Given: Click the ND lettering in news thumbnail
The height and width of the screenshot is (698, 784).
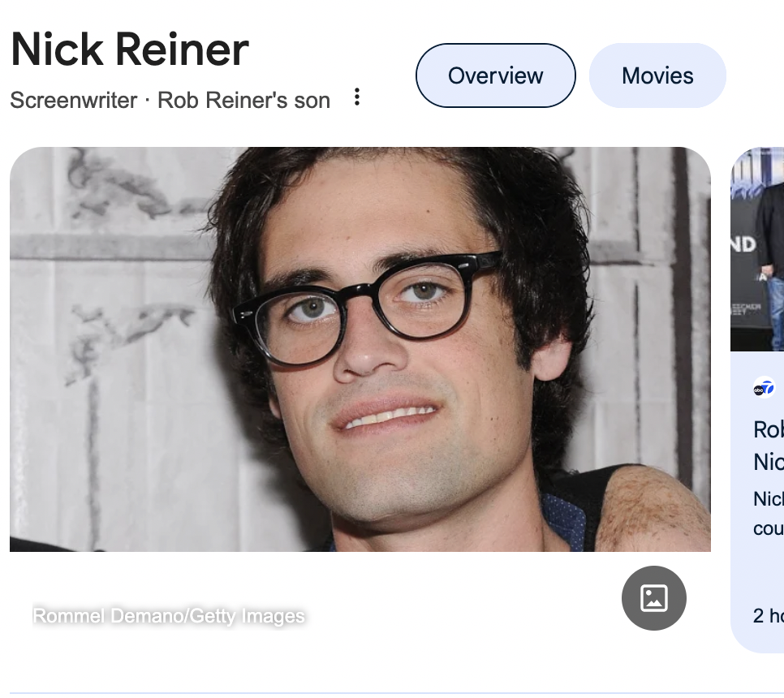Looking at the screenshot, I should pos(743,244).
